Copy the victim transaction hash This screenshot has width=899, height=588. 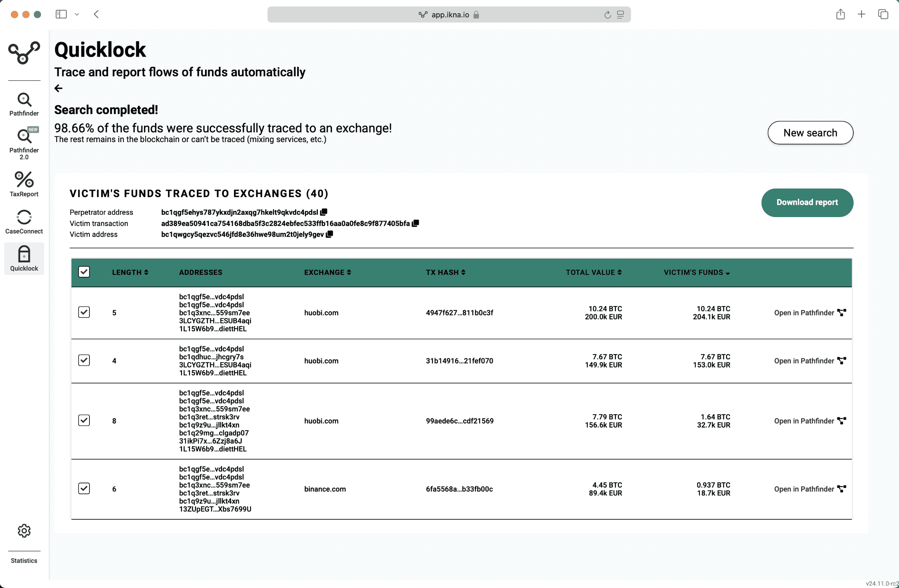[x=416, y=223]
